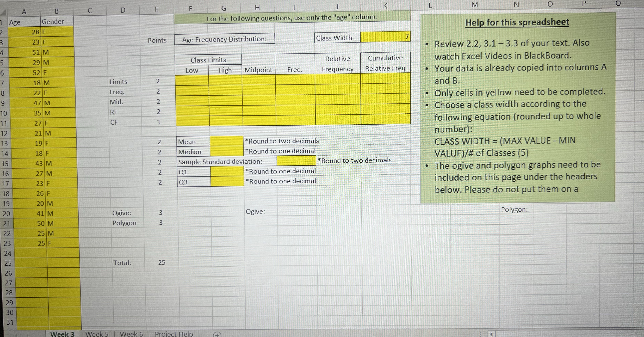Switch to the Week 5 sheet tab
Screen dimensions: 644x337
point(97,334)
